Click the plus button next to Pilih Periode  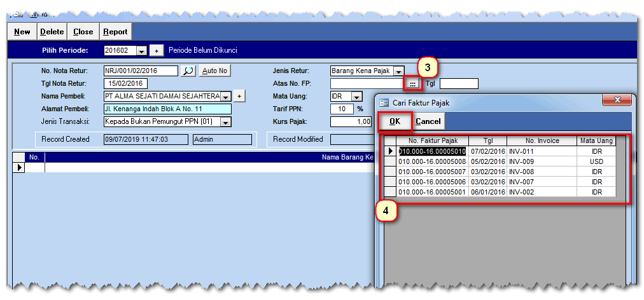coord(158,51)
